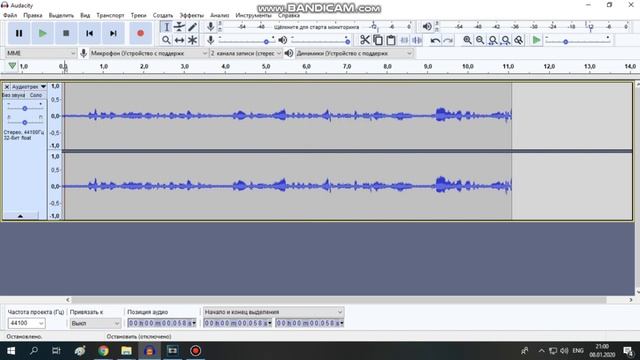Open the Микрофон recording device dropdown
Image resolution: width=640 pixels, height=360 pixels.
pos(149,53)
